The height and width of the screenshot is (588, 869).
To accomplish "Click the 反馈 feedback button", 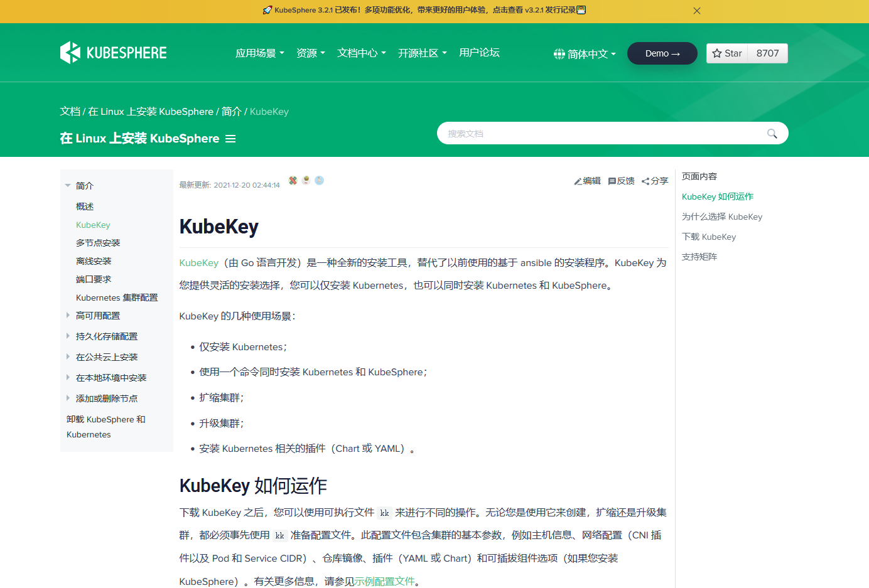I will click(621, 181).
